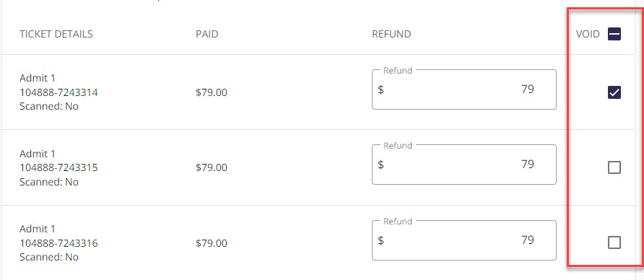Screen dimensions: 644x280
Task: Select the TICKET DETAILS column header
Action: coord(56,34)
